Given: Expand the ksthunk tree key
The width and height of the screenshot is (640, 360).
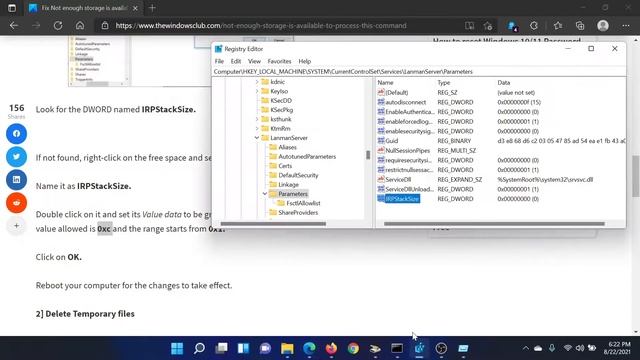Looking at the screenshot, I should click(257, 119).
